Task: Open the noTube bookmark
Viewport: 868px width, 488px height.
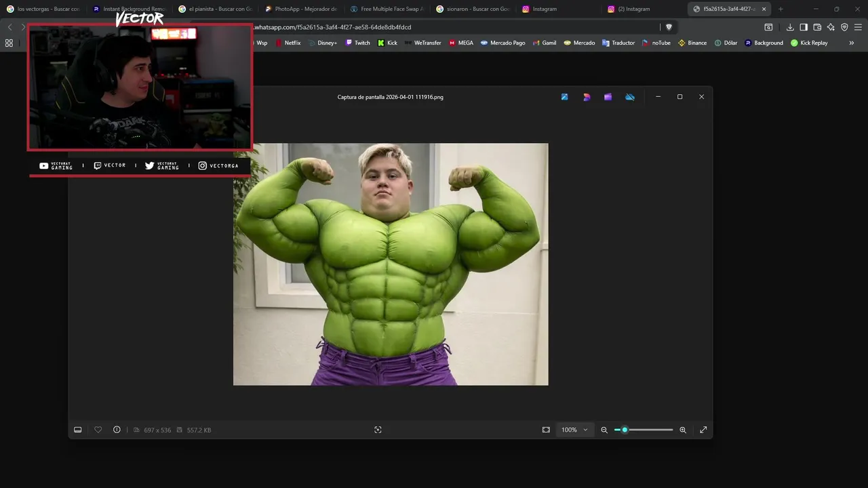Action: (656, 43)
